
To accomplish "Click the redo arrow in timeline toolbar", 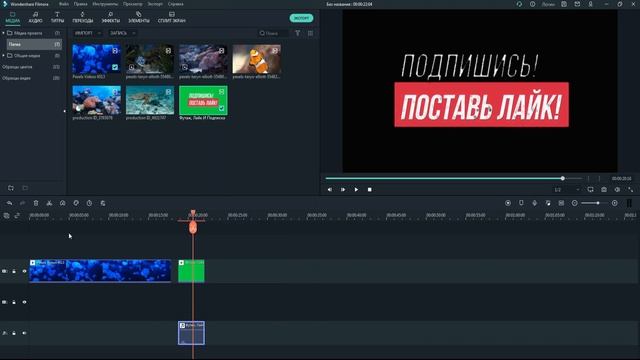I will [22, 203].
